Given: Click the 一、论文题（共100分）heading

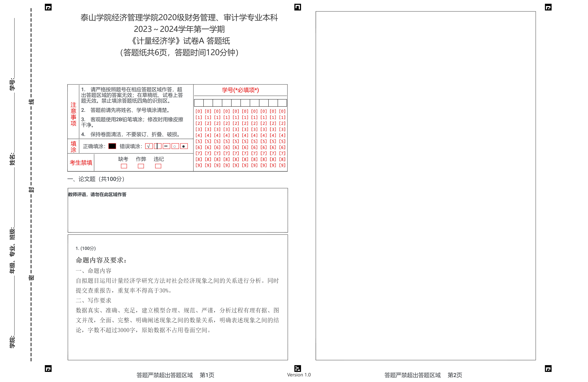Looking at the screenshot, I should (96, 179).
